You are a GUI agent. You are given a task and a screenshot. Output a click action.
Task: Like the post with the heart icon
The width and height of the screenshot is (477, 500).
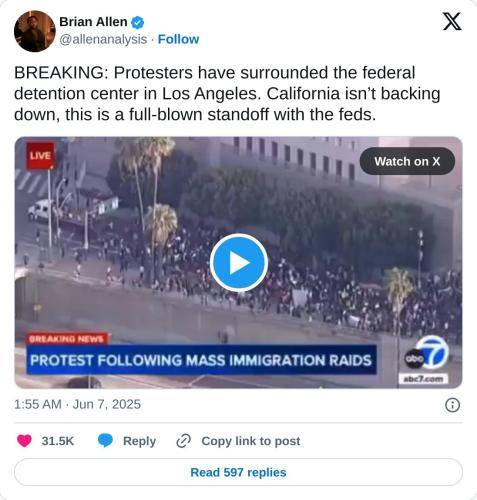click(x=24, y=441)
